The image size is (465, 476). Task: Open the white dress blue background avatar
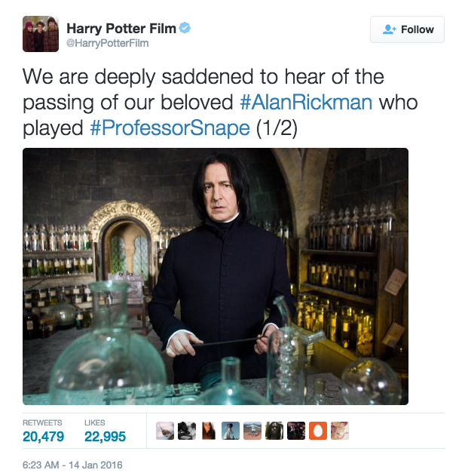pos(231,431)
